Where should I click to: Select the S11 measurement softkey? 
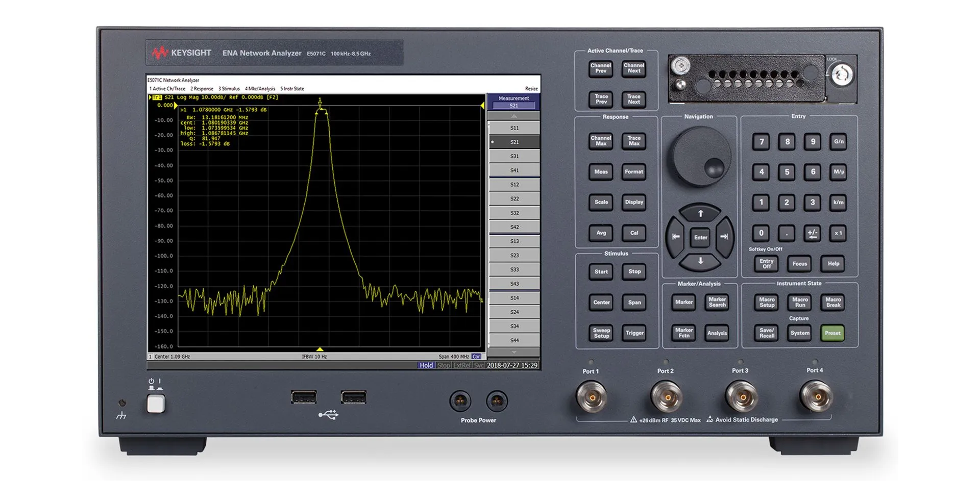coord(513,128)
